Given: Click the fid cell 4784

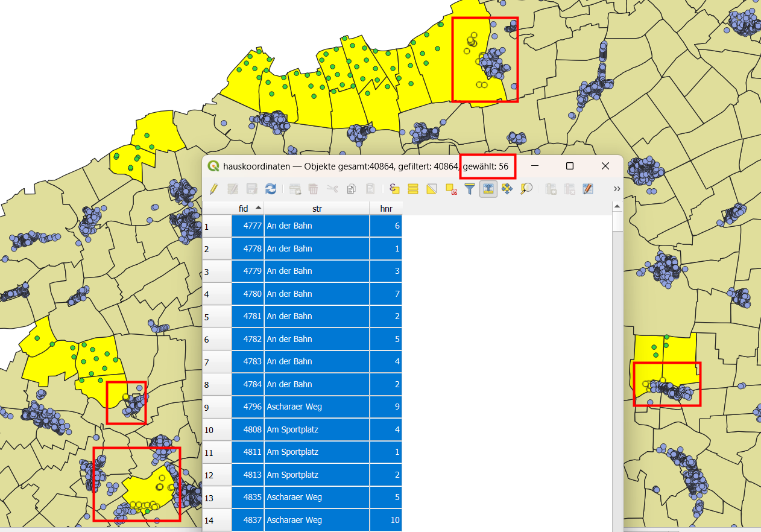Looking at the screenshot, I should (x=248, y=384).
